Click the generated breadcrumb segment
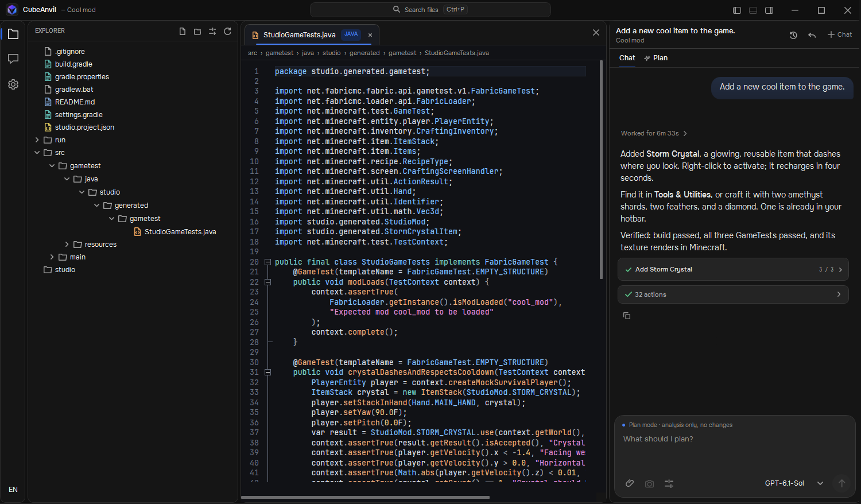The image size is (861, 504). [x=364, y=53]
